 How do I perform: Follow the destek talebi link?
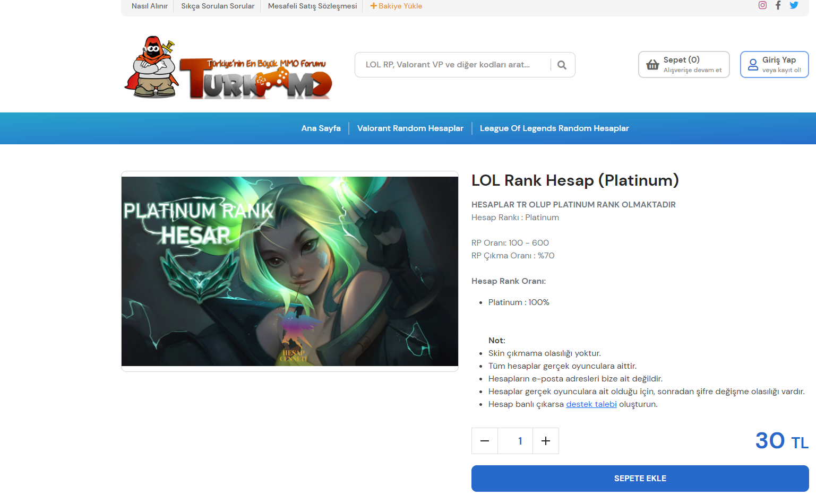pyautogui.click(x=591, y=404)
